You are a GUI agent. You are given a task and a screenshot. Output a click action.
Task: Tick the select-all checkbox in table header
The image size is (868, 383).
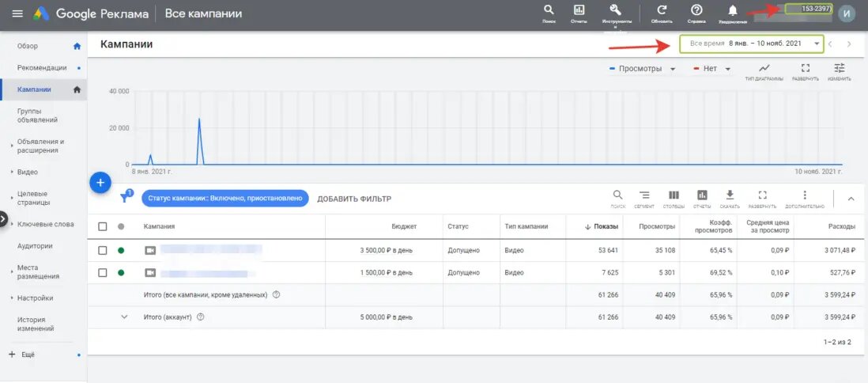[103, 226]
